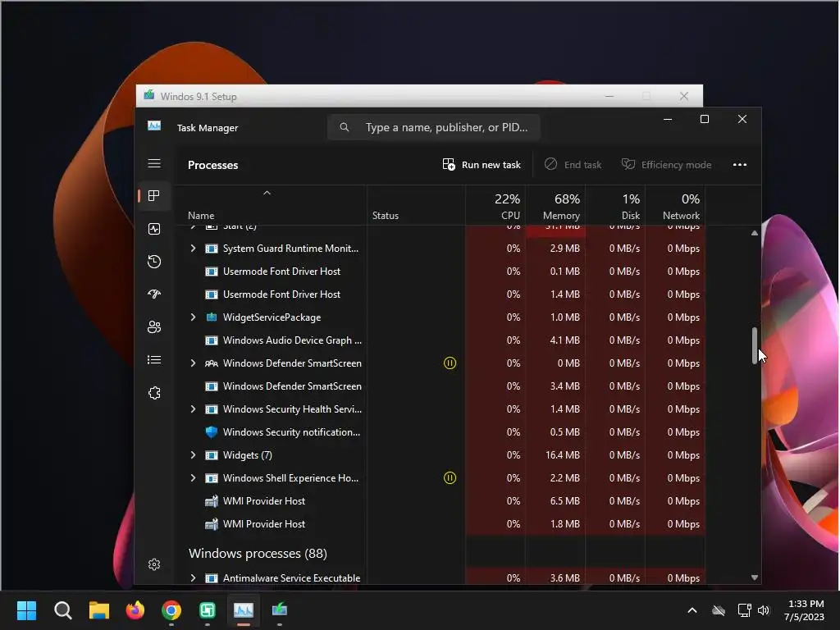Open the Windows Start button

[x=27, y=610]
